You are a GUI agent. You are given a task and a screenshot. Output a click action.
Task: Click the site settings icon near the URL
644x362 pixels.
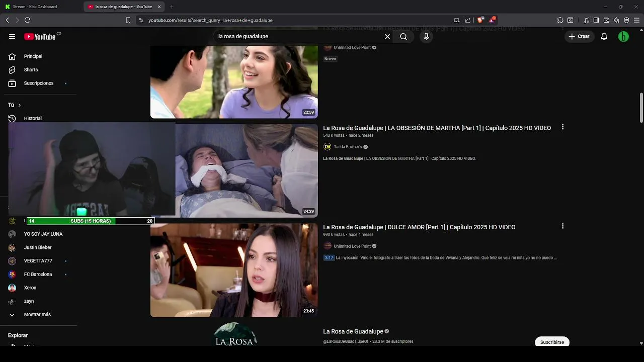point(141,20)
